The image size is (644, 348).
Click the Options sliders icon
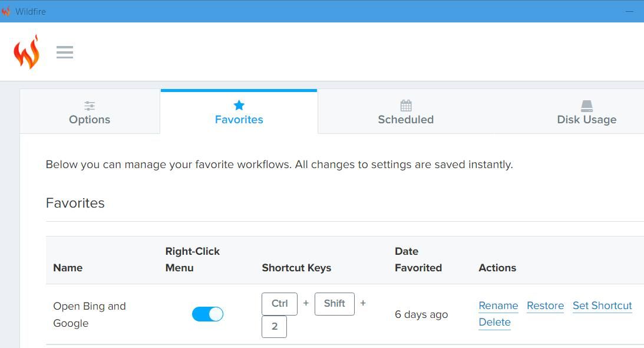point(90,106)
